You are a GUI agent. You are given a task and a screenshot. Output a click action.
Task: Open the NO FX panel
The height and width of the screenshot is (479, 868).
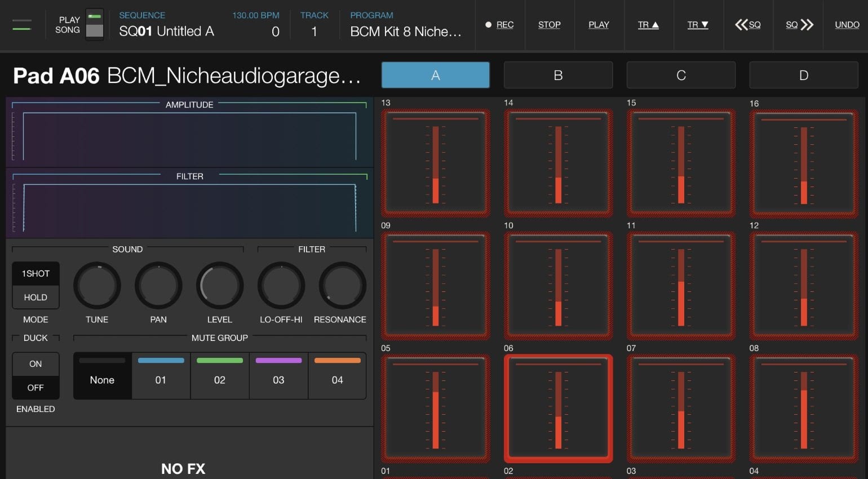(183, 468)
